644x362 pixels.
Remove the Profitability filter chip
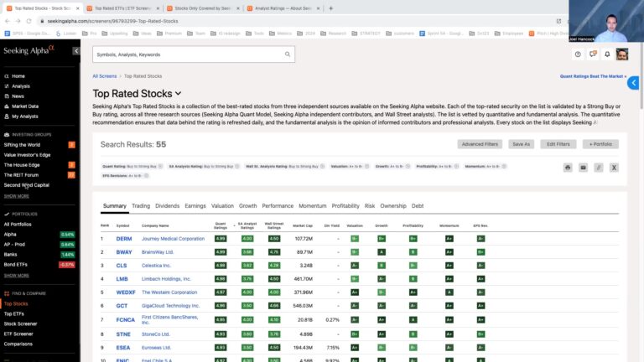click(x=456, y=166)
